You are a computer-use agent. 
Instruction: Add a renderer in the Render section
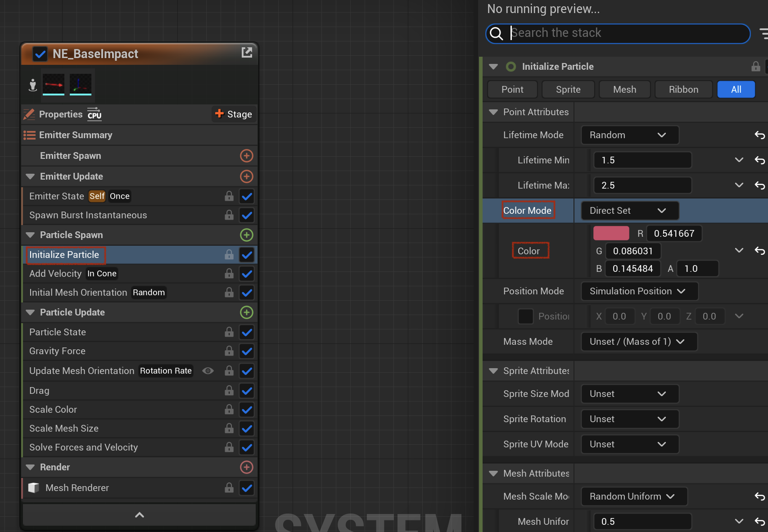tap(247, 467)
